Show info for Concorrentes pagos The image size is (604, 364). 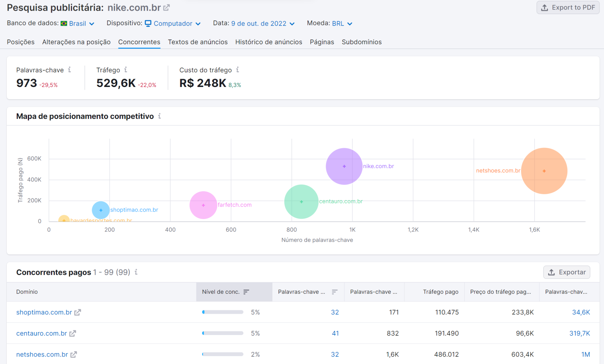pyautogui.click(x=136, y=272)
